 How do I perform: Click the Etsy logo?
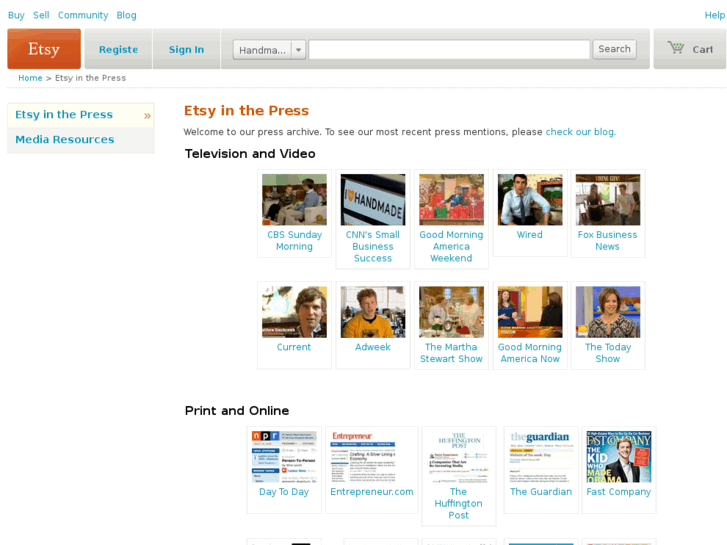click(x=44, y=49)
